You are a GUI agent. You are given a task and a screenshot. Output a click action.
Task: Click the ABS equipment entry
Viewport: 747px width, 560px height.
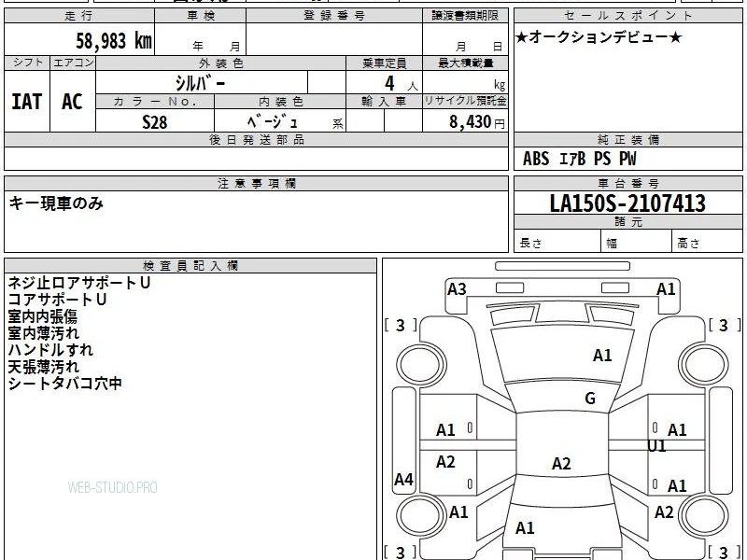click(536, 159)
